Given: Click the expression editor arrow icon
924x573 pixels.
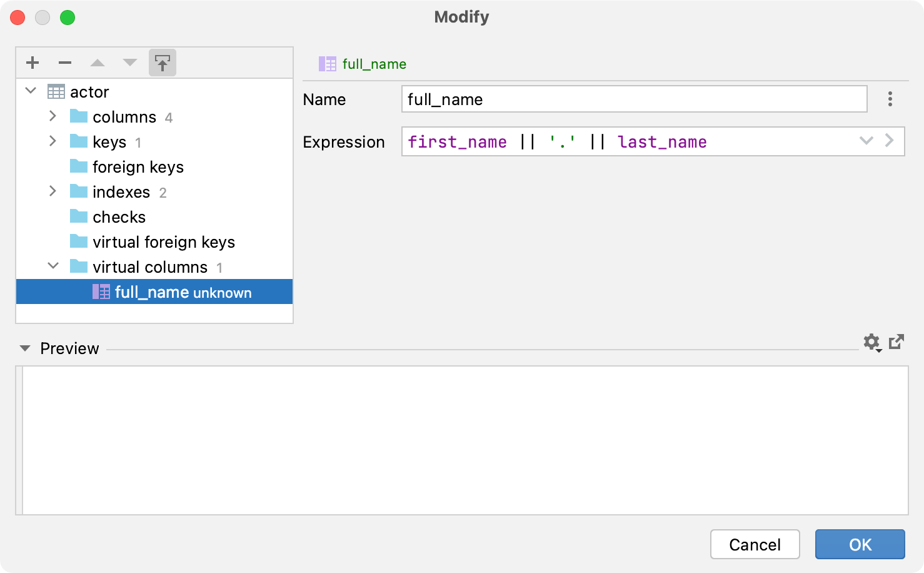Looking at the screenshot, I should tap(888, 141).
